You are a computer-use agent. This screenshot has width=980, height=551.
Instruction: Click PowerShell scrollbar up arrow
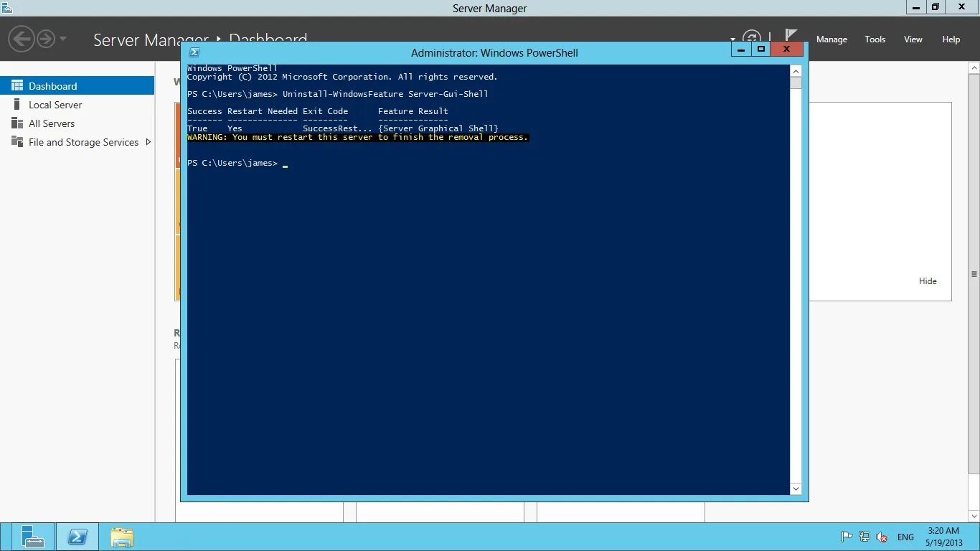click(x=796, y=71)
